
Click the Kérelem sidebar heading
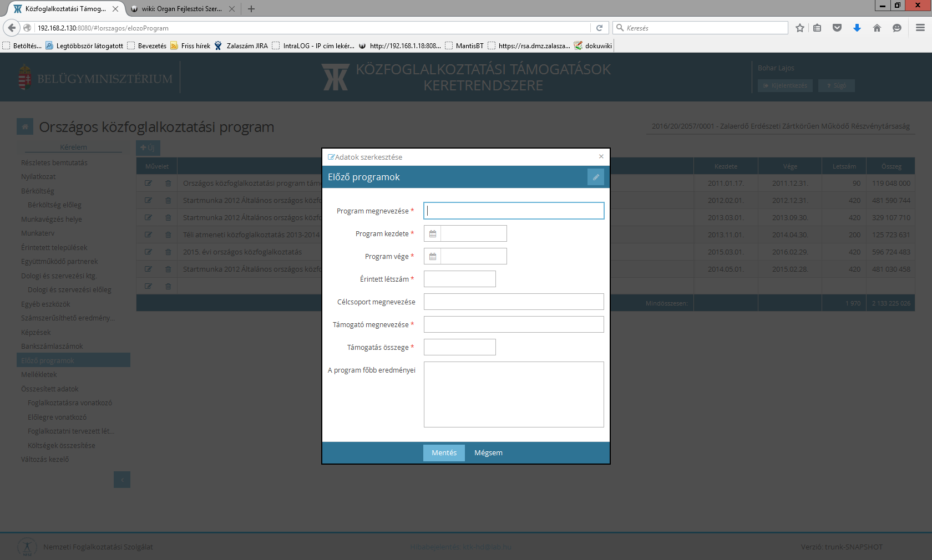tap(73, 147)
